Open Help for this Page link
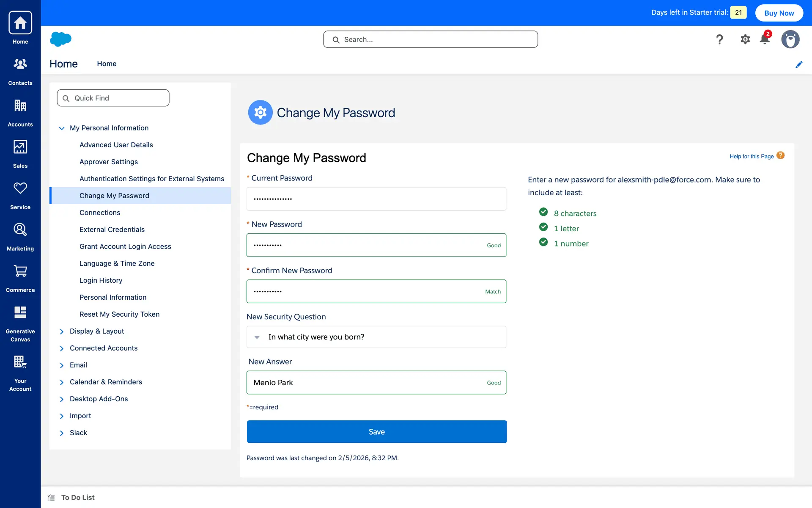Screen dimensions: 812x508 pos(752,156)
